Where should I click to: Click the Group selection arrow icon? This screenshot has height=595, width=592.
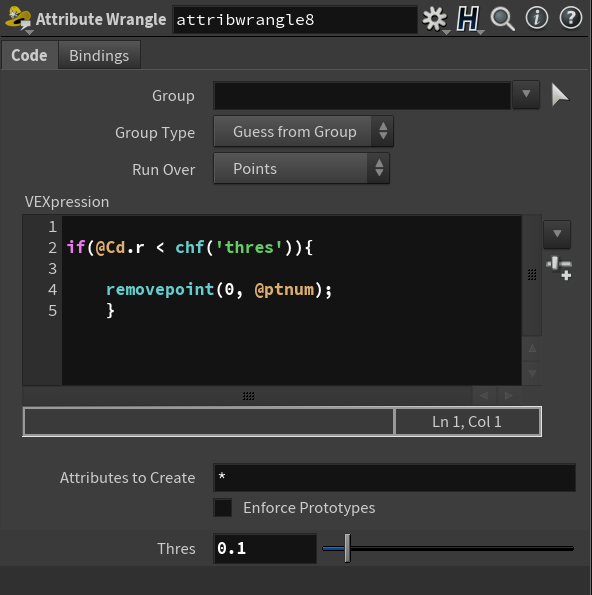pos(560,95)
